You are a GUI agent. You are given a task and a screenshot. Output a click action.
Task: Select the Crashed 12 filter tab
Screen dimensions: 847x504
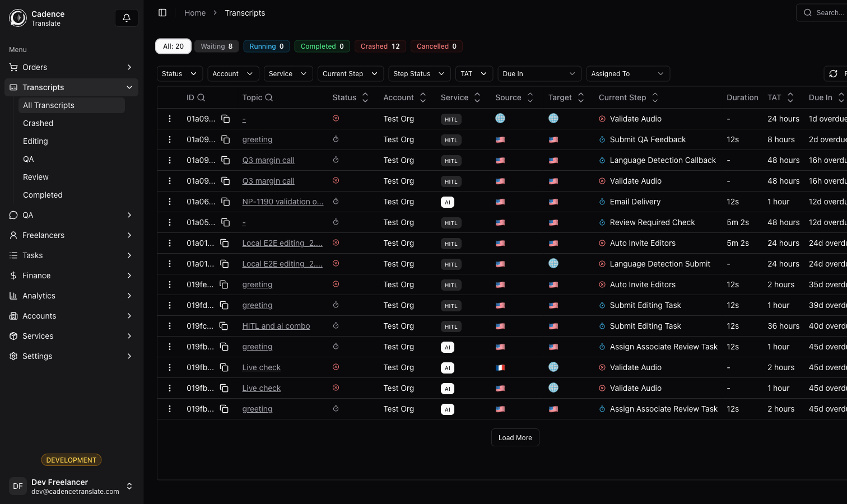[380, 46]
